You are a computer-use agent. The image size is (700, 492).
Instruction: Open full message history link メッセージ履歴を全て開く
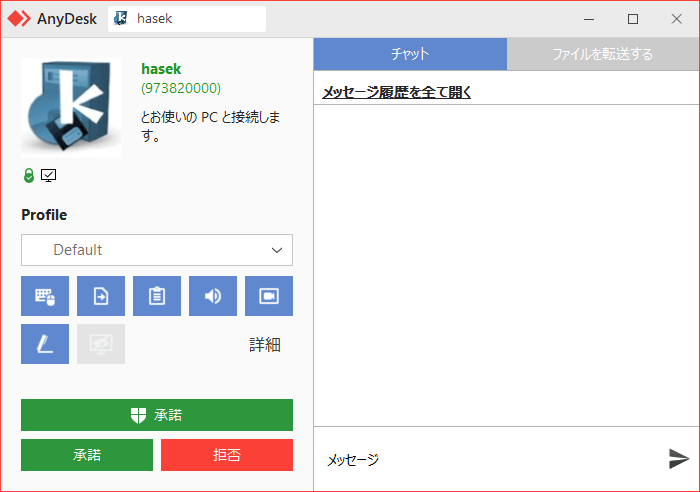click(x=396, y=92)
